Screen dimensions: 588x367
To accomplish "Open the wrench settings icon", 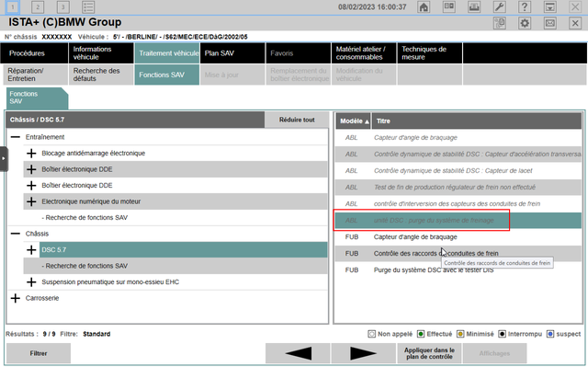I will [x=499, y=6].
